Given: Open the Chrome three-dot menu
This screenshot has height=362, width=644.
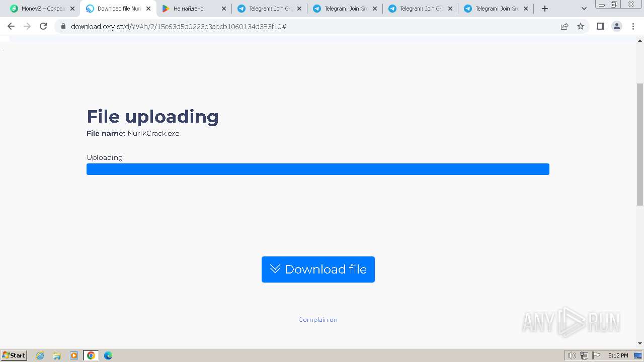Looking at the screenshot, I should 633,26.
